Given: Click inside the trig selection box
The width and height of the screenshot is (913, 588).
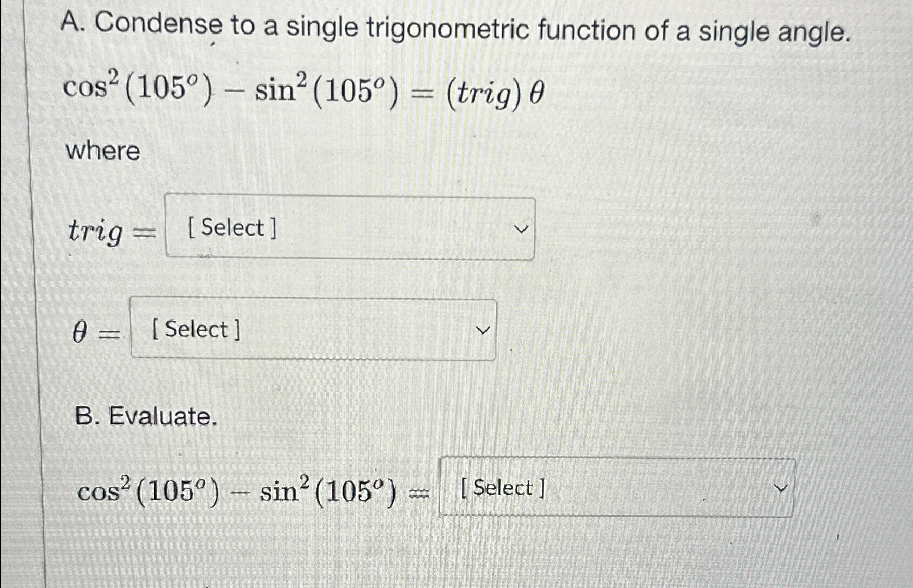Looking at the screenshot, I should (349, 228).
